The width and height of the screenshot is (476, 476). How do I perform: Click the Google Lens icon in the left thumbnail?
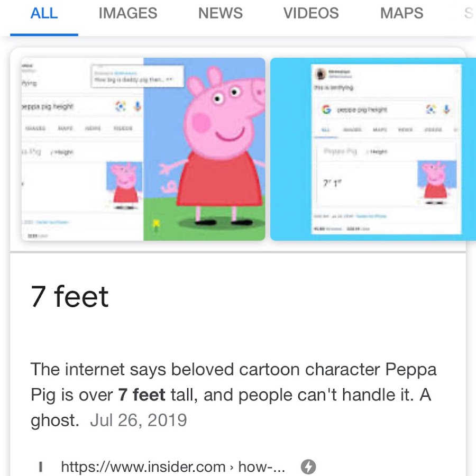(x=121, y=106)
